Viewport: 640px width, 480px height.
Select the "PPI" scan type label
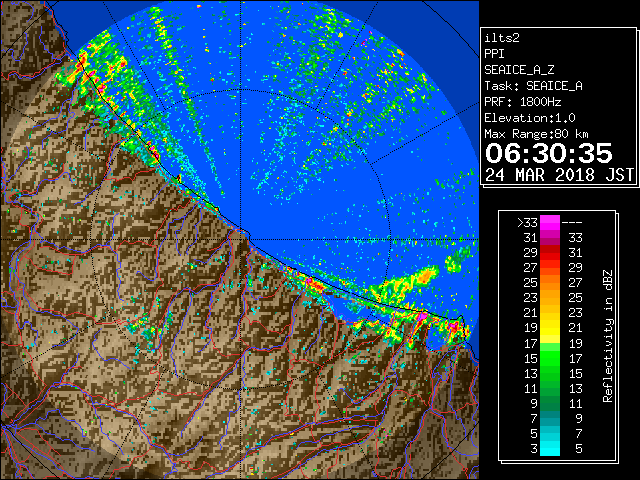(494, 54)
